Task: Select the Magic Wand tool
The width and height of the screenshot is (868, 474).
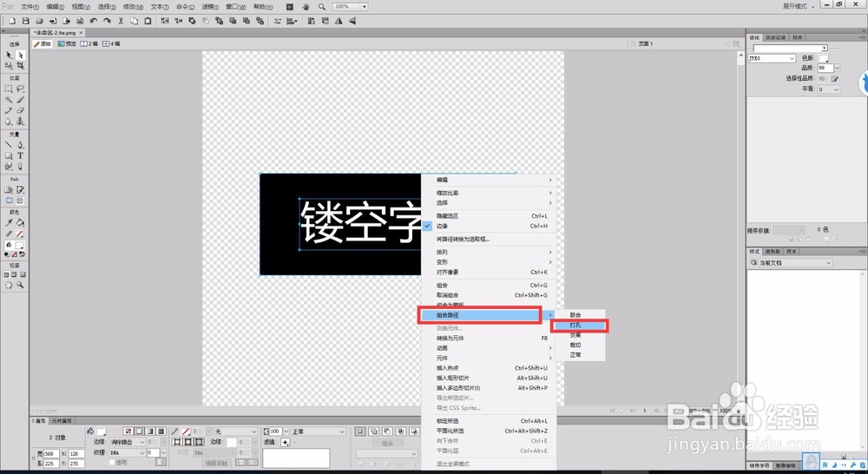Action: coord(9,100)
